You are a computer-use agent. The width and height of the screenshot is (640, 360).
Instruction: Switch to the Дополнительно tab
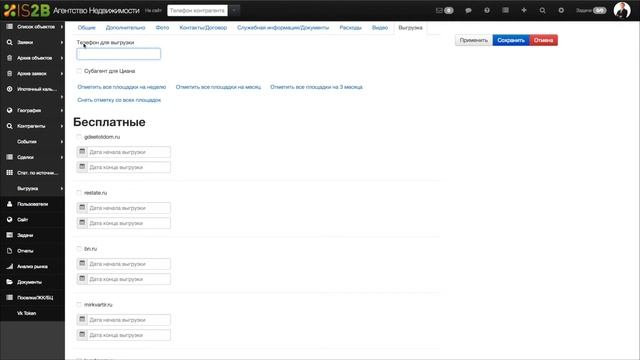pos(125,28)
